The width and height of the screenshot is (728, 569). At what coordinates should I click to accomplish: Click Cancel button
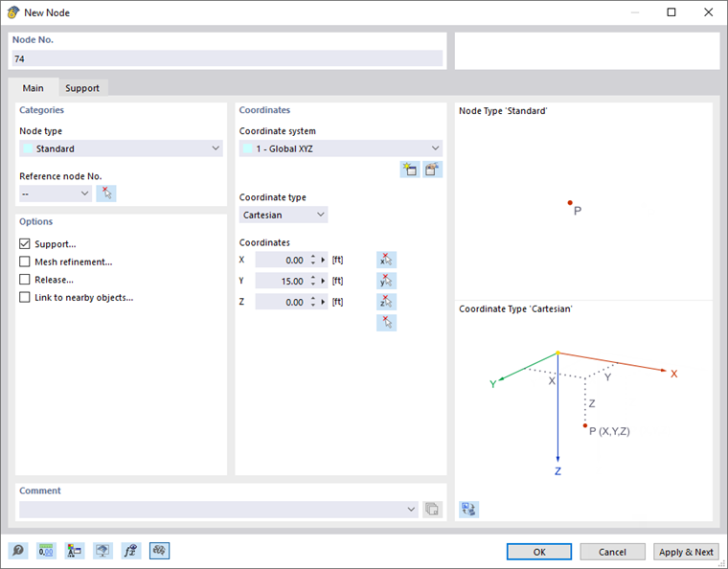(612, 552)
